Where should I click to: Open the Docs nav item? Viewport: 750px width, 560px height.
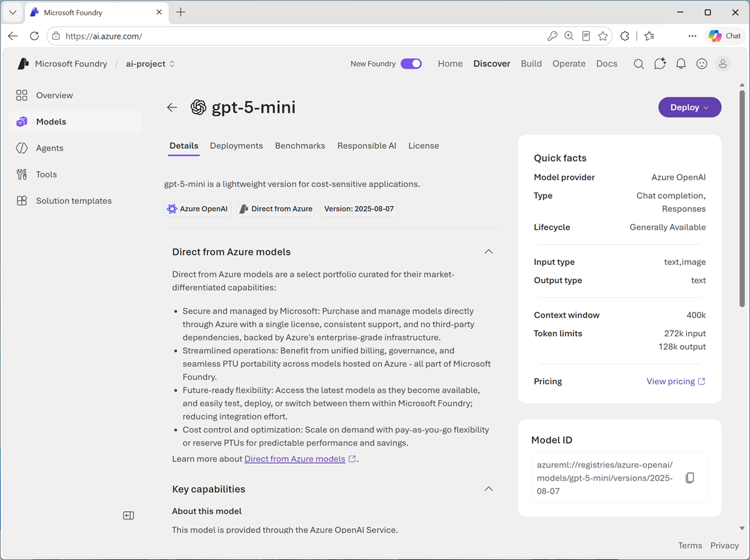click(x=607, y=64)
